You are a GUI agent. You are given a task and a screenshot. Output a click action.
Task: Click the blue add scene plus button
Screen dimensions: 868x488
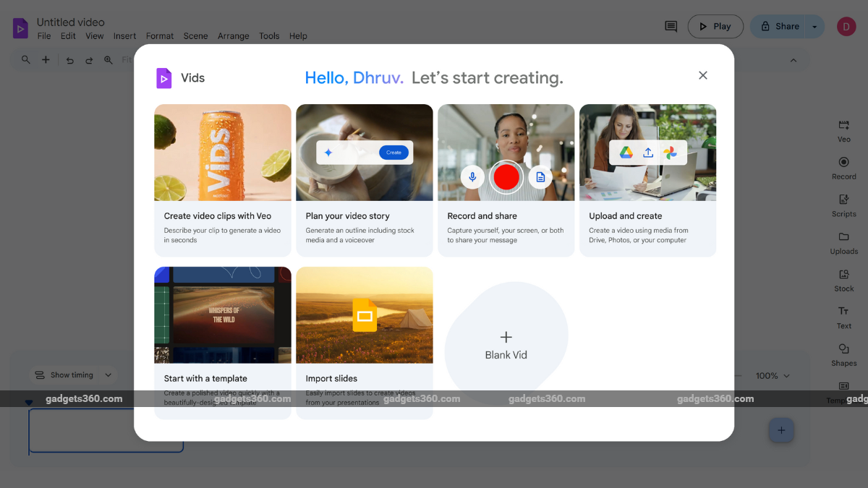point(781,430)
